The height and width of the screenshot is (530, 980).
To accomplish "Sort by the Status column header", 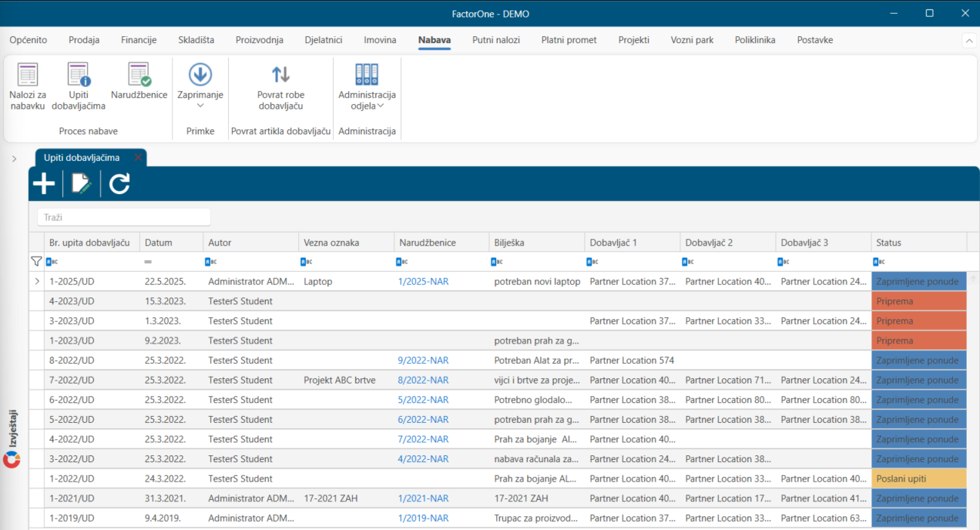I will click(x=918, y=243).
